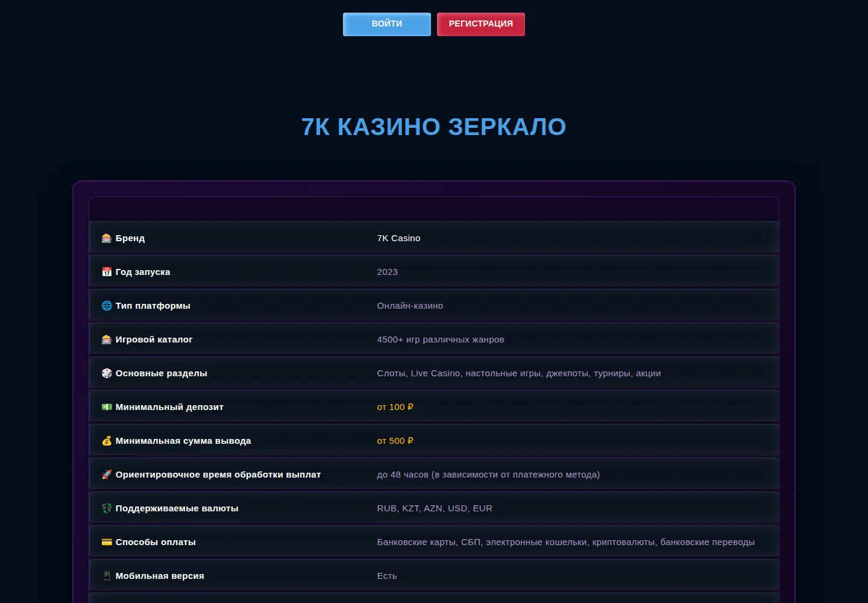This screenshot has width=868, height=603.
Task: Click the slot machine icon beside Бренд
Action: coord(107,238)
